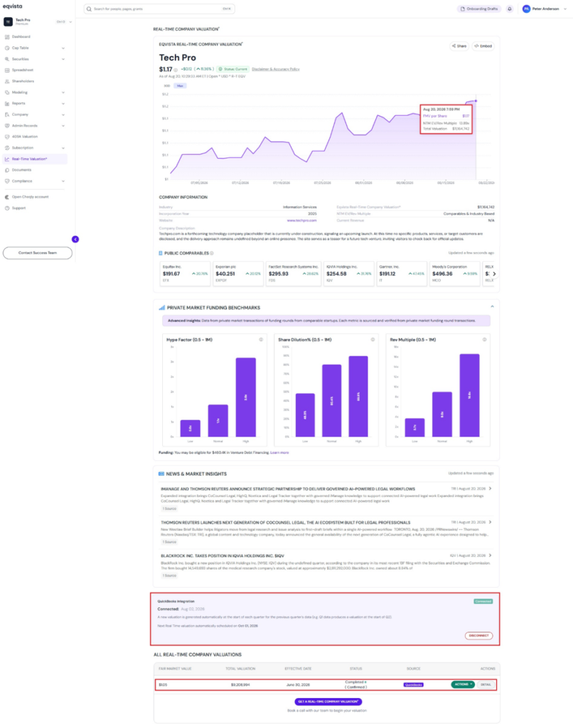The height and width of the screenshot is (728, 573).
Task: Select the Moody's Corporation comparable card
Action: point(454,274)
